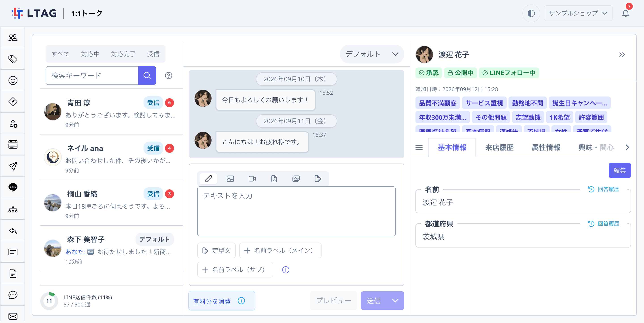Open the 桐山 香織 conversation
The height and width of the screenshot is (323, 644).
click(112, 203)
